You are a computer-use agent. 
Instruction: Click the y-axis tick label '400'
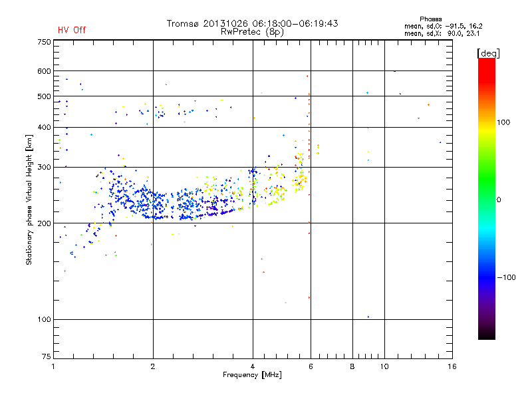click(44, 127)
